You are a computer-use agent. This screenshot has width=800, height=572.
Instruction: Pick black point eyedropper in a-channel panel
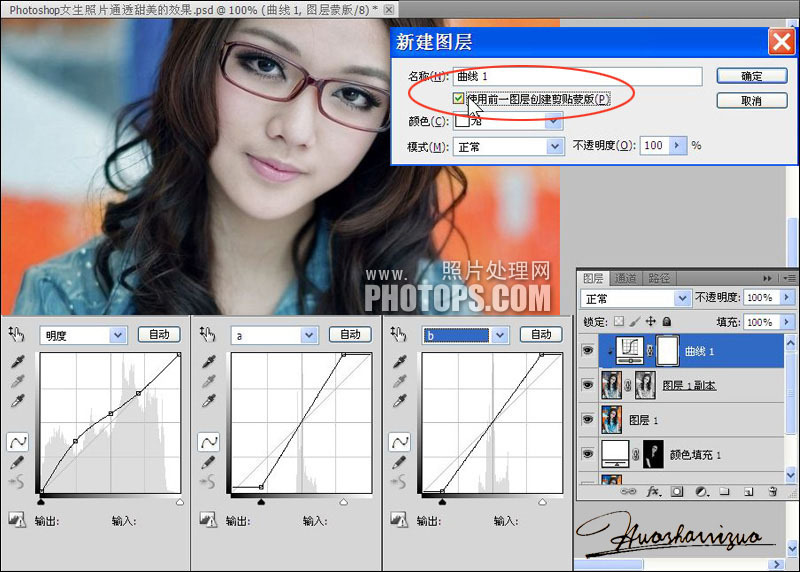(209, 362)
